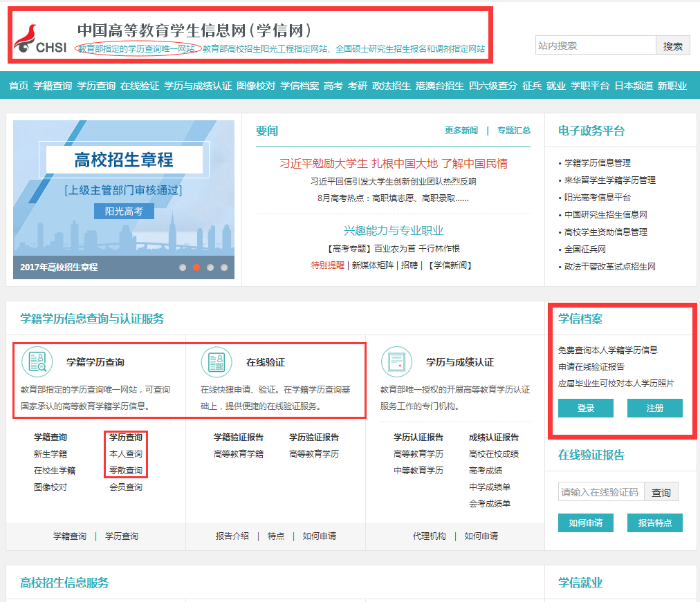The width and height of the screenshot is (700, 602).
Task: Select the first carousel dot
Action: click(183, 267)
